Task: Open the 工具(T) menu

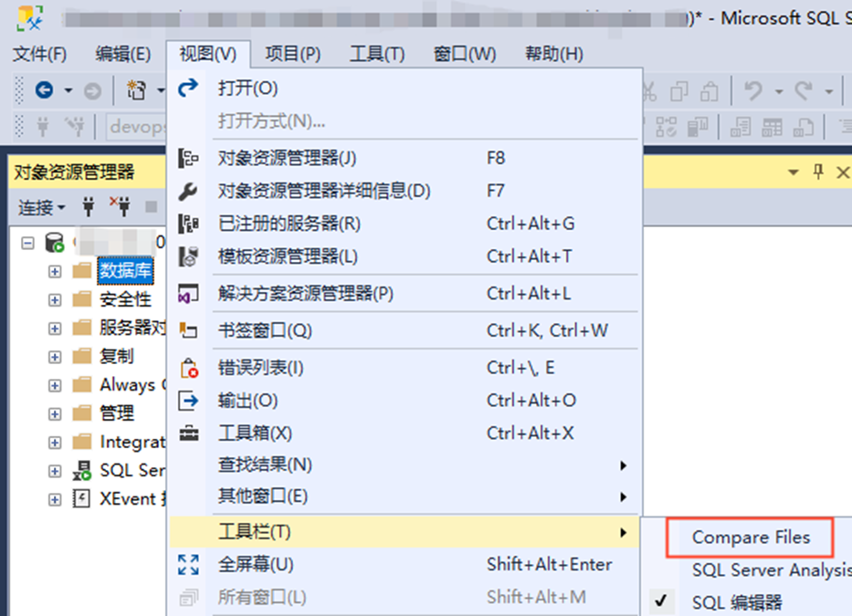Action: [377, 55]
